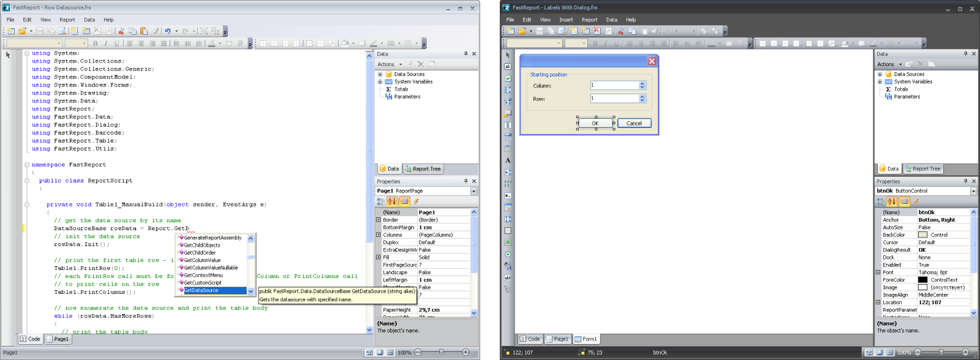Select GetColumnValue in the autocomplete list

pyautogui.click(x=202, y=260)
